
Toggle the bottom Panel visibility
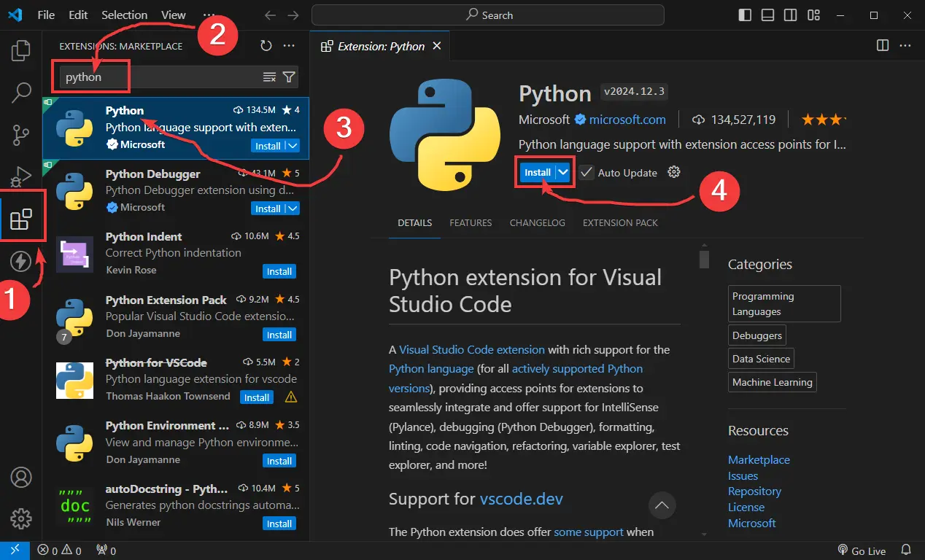pos(767,15)
